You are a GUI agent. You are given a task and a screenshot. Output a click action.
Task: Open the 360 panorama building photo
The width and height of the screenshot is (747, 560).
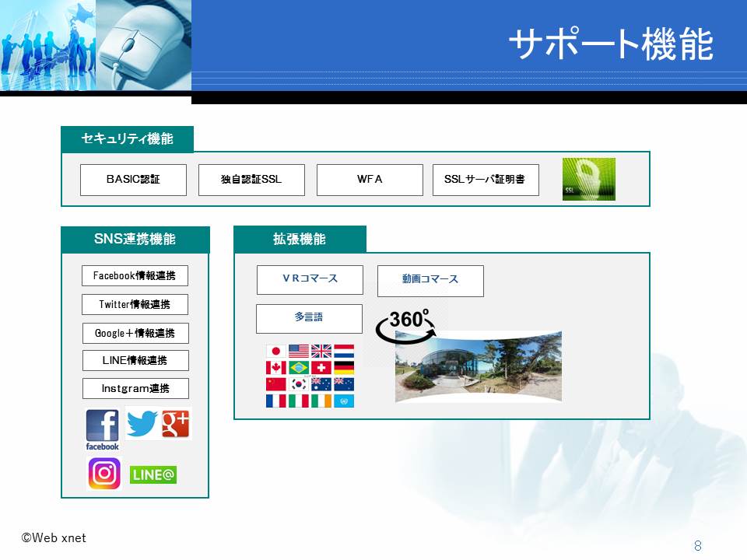pos(479,366)
